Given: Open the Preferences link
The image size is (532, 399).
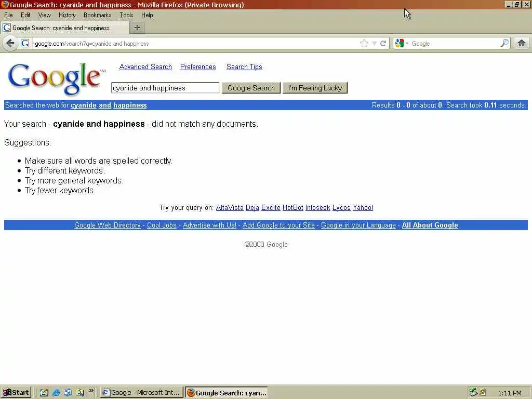Looking at the screenshot, I should pyautogui.click(x=198, y=67).
